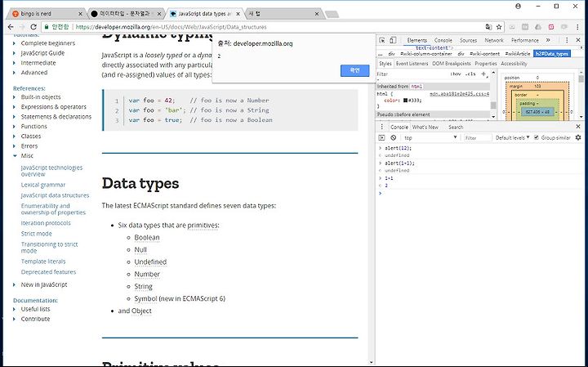Screen dimensions: 588x367
Task: Toggle element state with :hov
Action: click(456, 74)
